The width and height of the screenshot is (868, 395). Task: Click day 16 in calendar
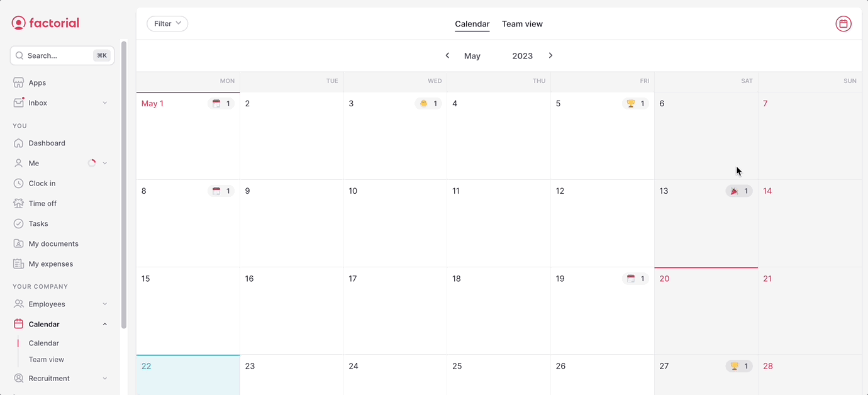tap(291, 311)
